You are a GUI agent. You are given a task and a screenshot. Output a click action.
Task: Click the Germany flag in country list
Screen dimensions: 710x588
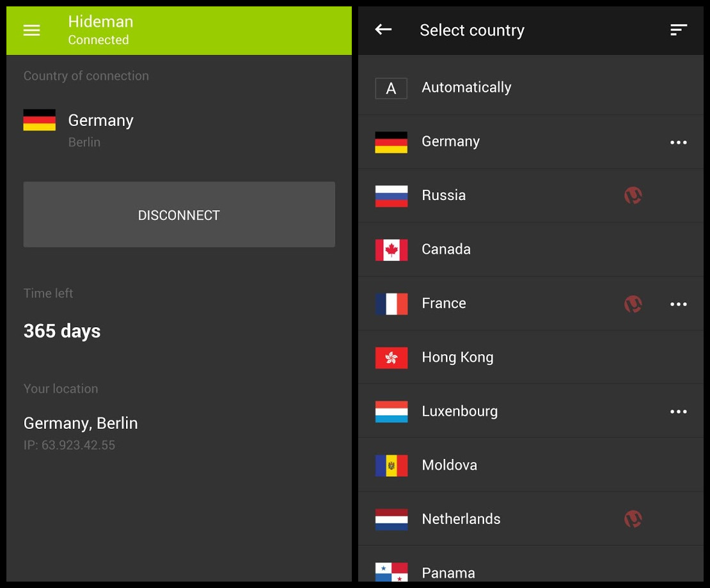pos(391,142)
